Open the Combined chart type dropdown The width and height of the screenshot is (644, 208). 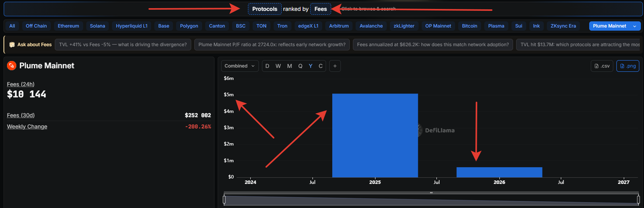(x=240, y=66)
